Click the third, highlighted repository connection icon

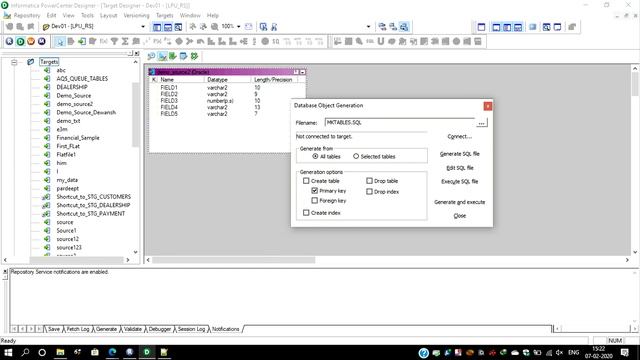pyautogui.click(x=404, y=27)
